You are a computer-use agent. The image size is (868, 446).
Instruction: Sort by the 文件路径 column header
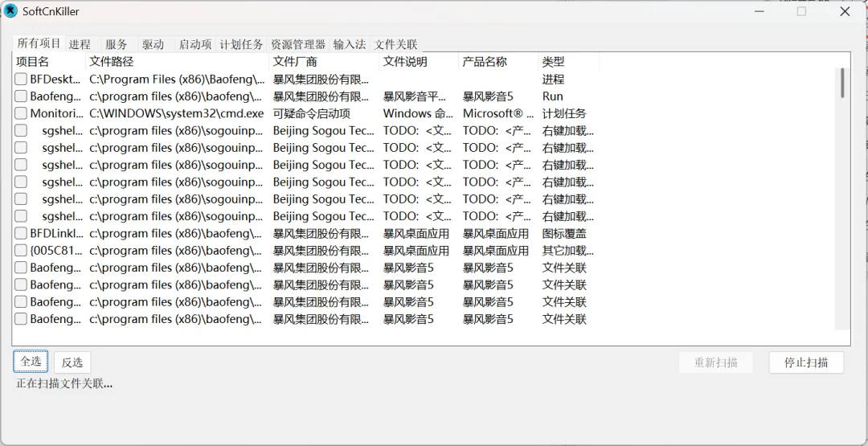pos(177,61)
